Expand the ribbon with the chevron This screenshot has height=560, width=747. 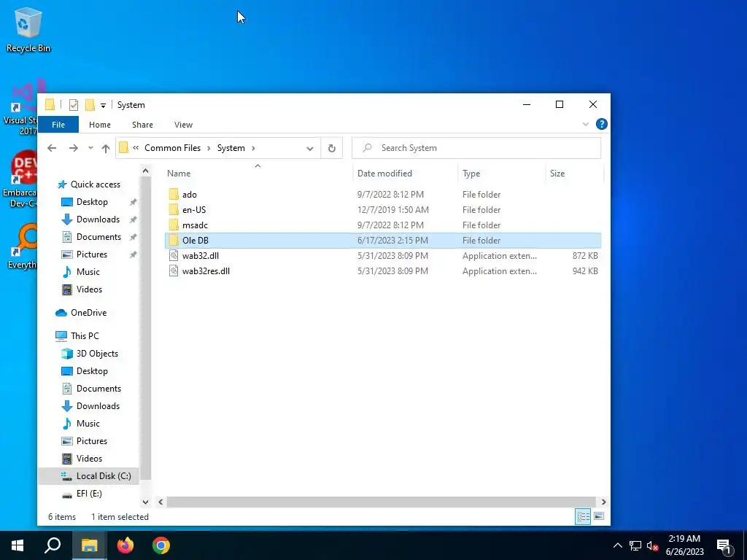pyautogui.click(x=586, y=124)
